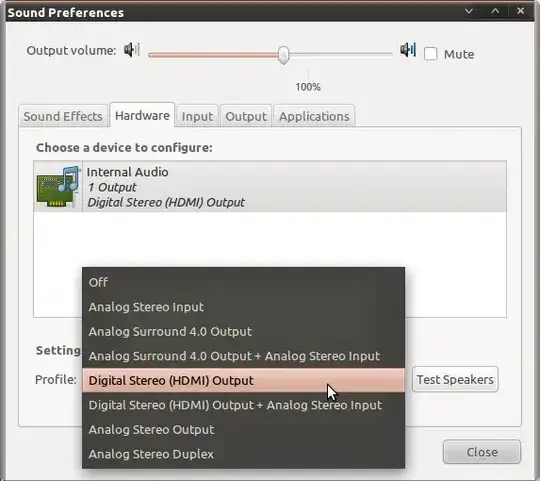Pick Analog Surround 4.0 Output + Analog Stereo Input

[x=243, y=356]
